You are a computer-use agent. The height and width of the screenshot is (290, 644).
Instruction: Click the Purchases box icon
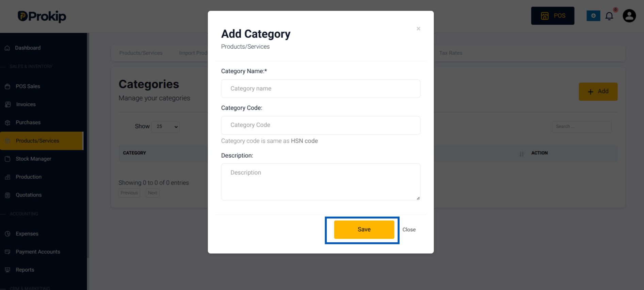click(x=7, y=123)
